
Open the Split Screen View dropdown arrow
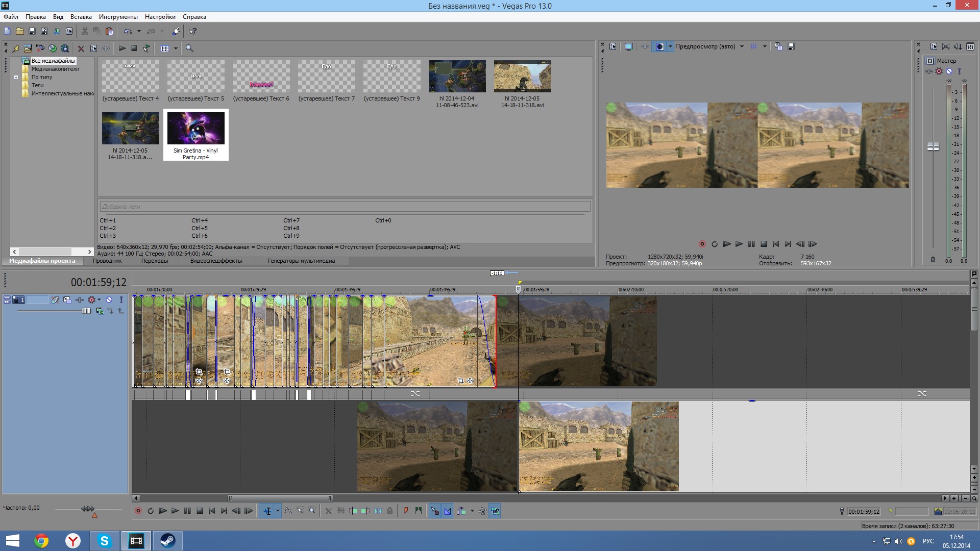[x=670, y=46]
